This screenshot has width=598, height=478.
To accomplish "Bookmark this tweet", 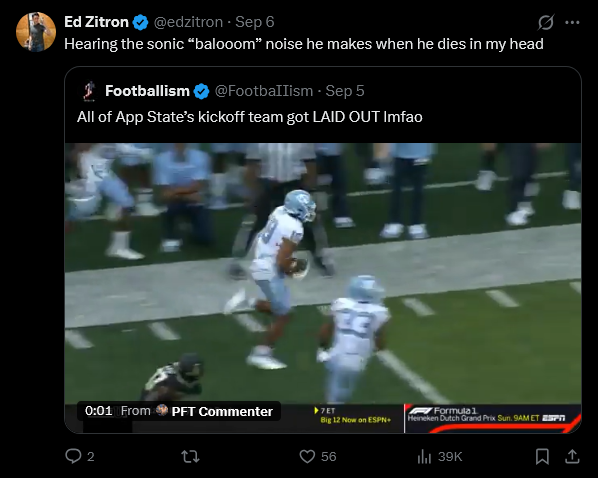I will 542,456.
